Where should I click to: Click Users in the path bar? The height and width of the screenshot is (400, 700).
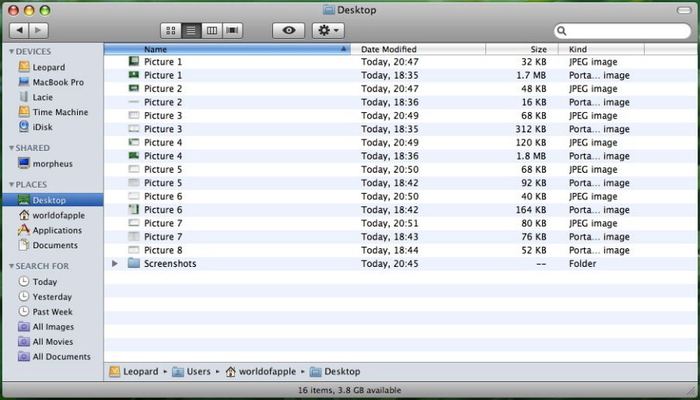(x=192, y=371)
